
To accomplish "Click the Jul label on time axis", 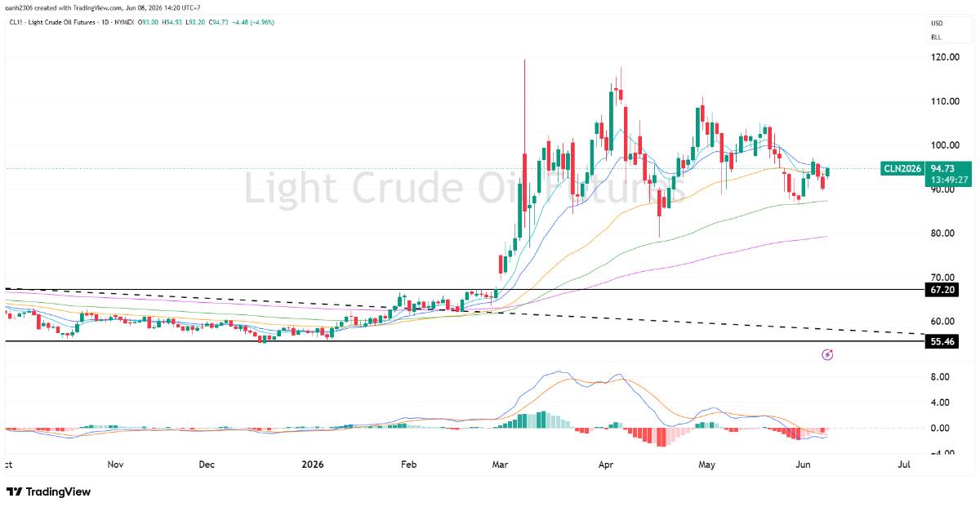I will 902,465.
